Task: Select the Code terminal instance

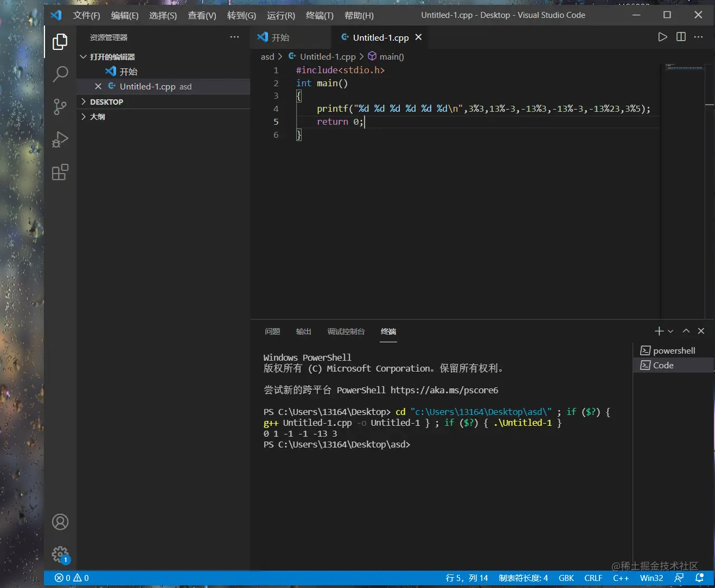Action: point(673,365)
